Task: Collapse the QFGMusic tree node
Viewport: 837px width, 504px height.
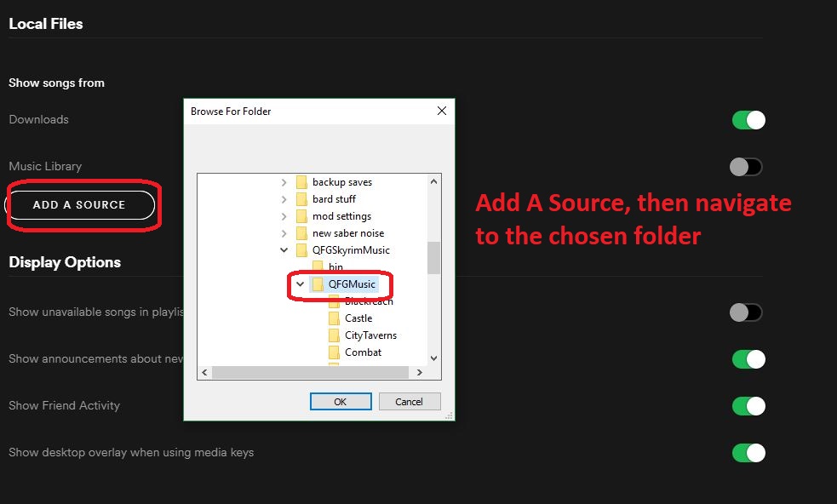Action: pos(300,284)
